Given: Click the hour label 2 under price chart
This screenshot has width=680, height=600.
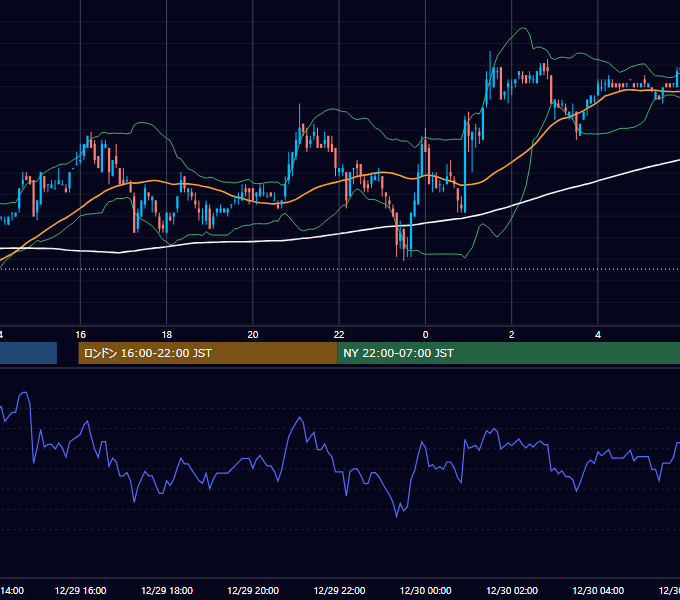Looking at the screenshot, I should [x=512, y=335].
